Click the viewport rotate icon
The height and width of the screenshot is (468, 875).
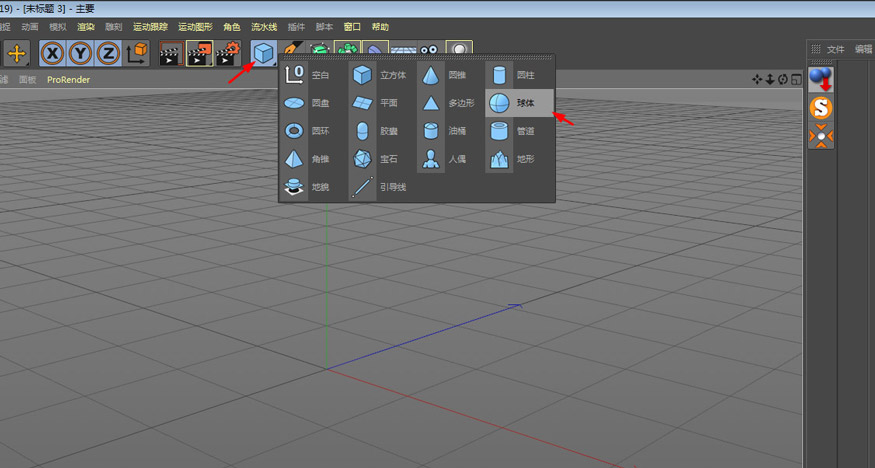click(x=783, y=80)
